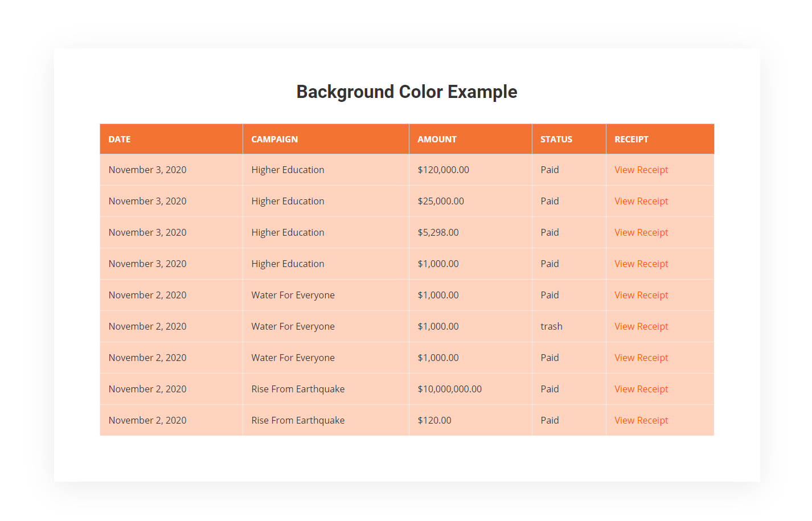View receipt for Higher Education $1,000.00 donation
Viewport: 812px width, 521px height.
pyautogui.click(x=641, y=264)
